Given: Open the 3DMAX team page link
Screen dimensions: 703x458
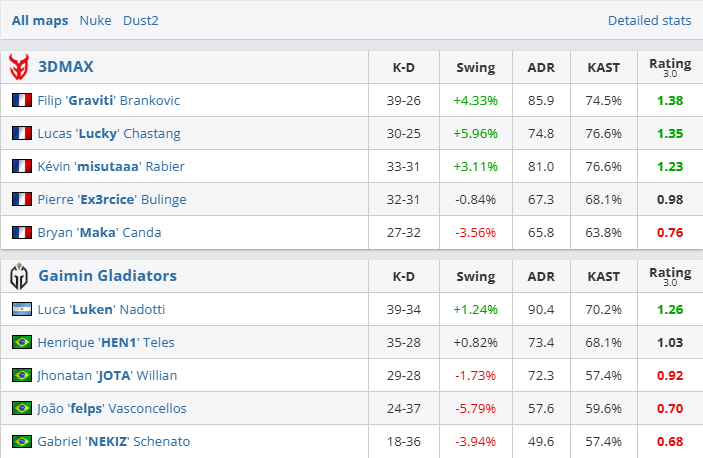Looking at the screenshot, I should [66, 67].
